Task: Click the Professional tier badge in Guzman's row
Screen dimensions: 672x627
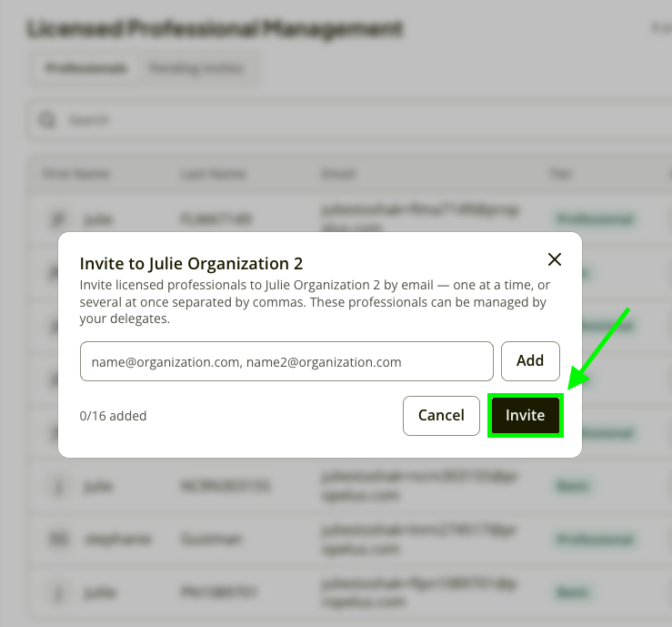Action: (x=595, y=539)
